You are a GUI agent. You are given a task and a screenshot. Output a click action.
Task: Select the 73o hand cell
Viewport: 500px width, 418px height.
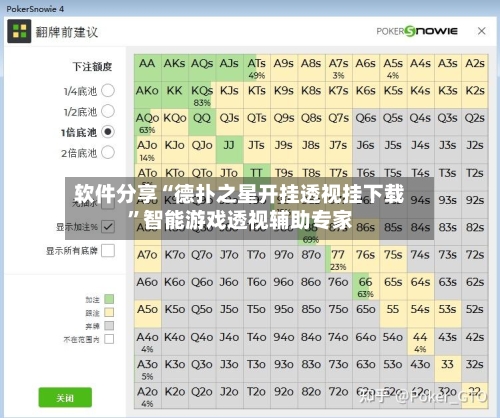click(x=339, y=368)
